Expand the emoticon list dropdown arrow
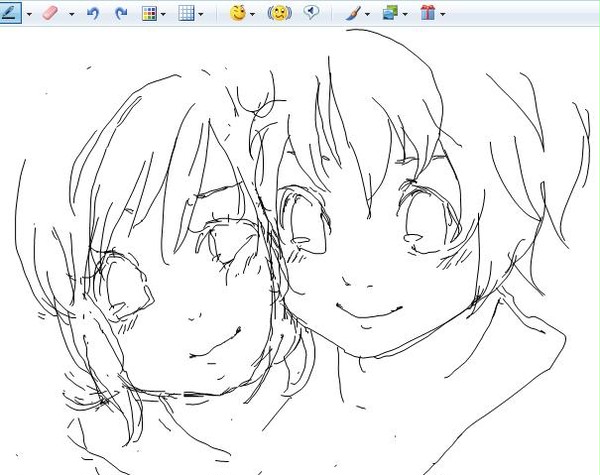This screenshot has width=600, height=475. pyautogui.click(x=252, y=15)
